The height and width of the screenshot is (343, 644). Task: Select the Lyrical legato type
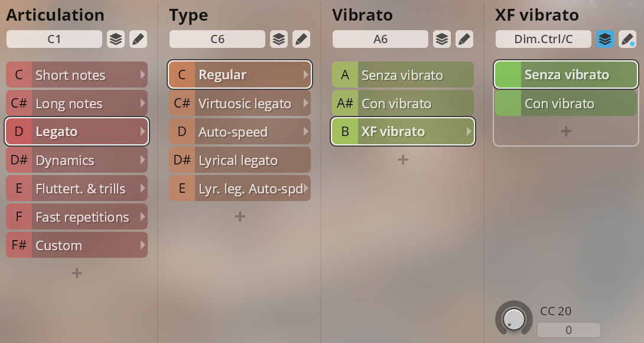[x=240, y=160]
